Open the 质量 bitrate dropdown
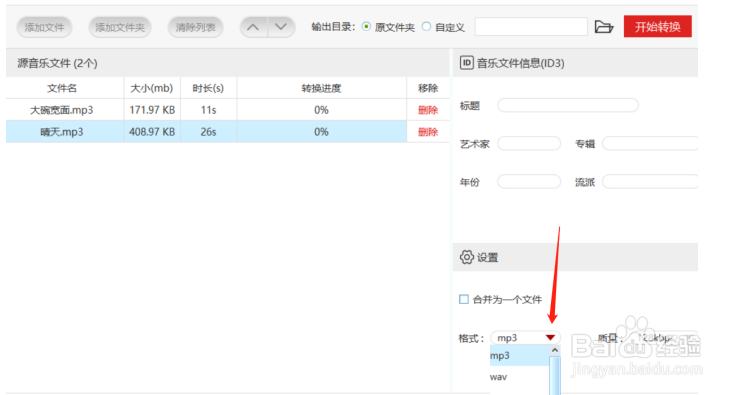Screen dimensions: 745x395 pos(665,337)
